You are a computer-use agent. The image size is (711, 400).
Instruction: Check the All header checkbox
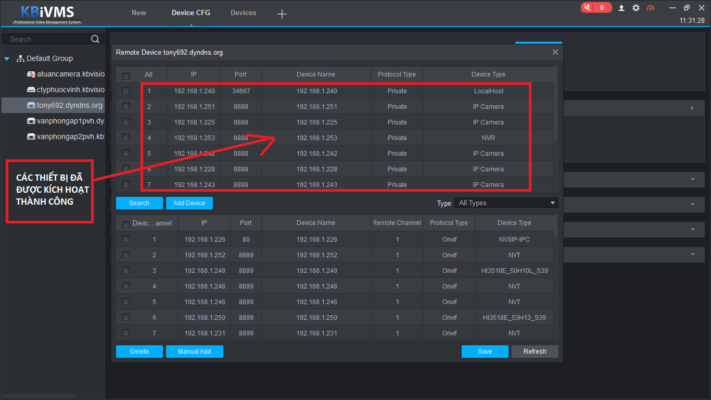(126, 76)
